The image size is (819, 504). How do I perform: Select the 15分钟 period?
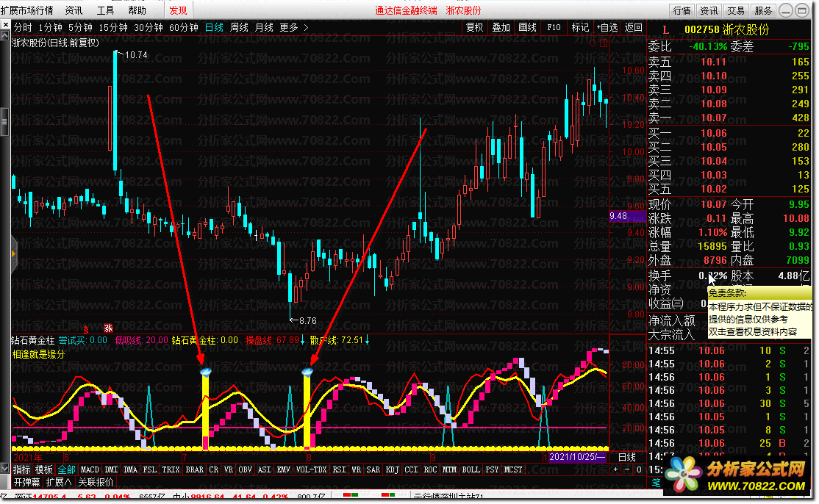click(x=113, y=28)
